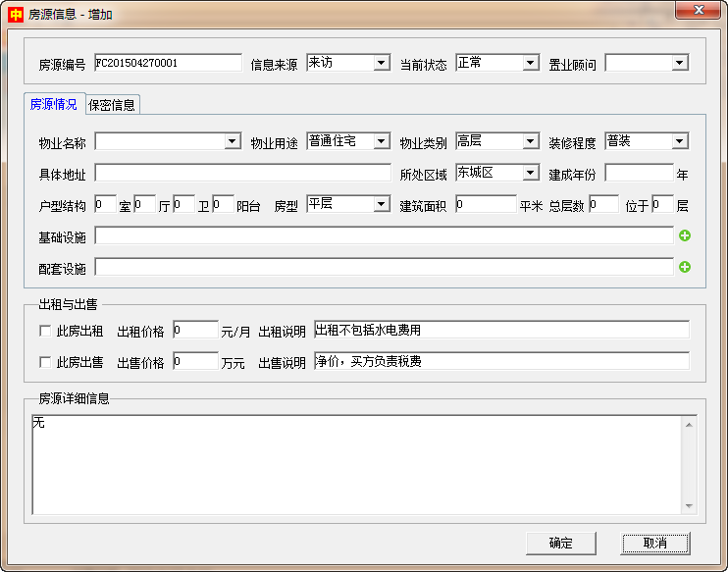Click the scroll up arrow in 房源详细信息
This screenshot has height=572, width=728.
(689, 425)
